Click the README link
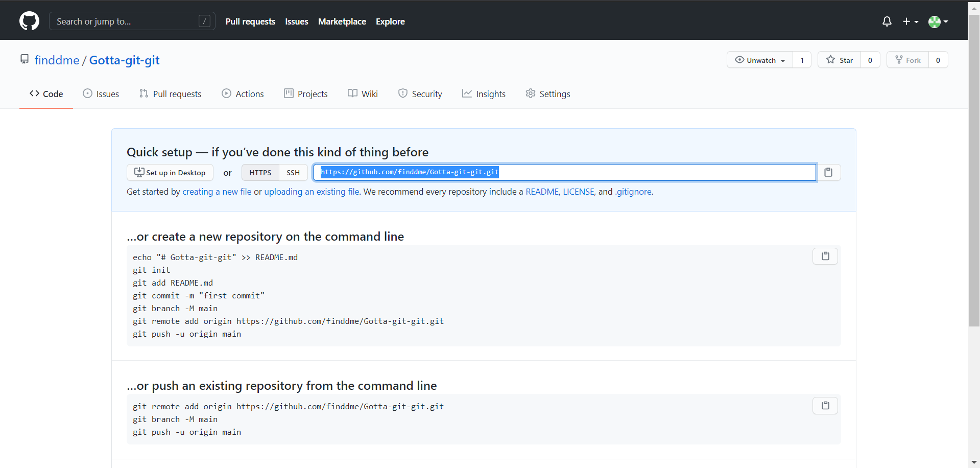Image resolution: width=980 pixels, height=468 pixels. click(x=542, y=192)
